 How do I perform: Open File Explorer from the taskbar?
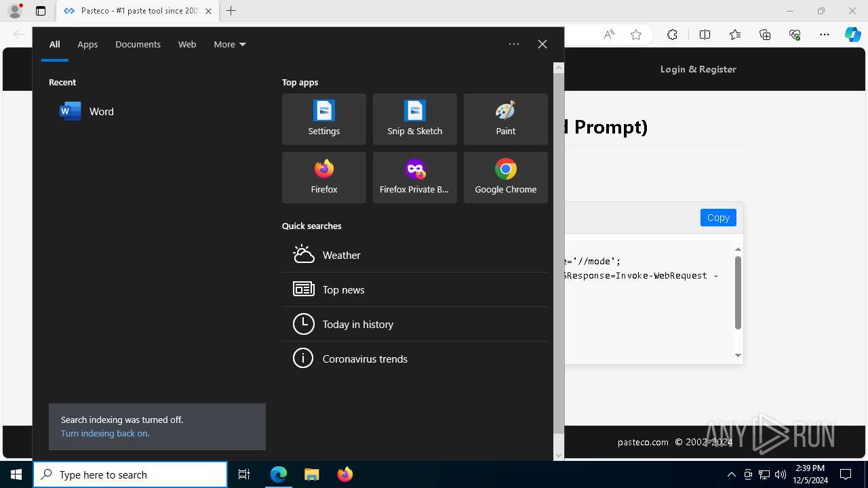pyautogui.click(x=311, y=474)
